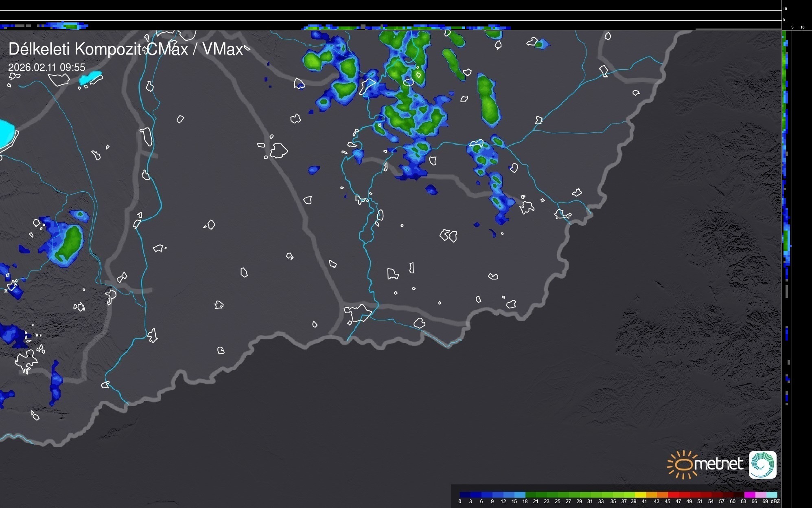Click the number 27 under the color legend
Image resolution: width=812 pixels, height=508 pixels.
click(568, 501)
